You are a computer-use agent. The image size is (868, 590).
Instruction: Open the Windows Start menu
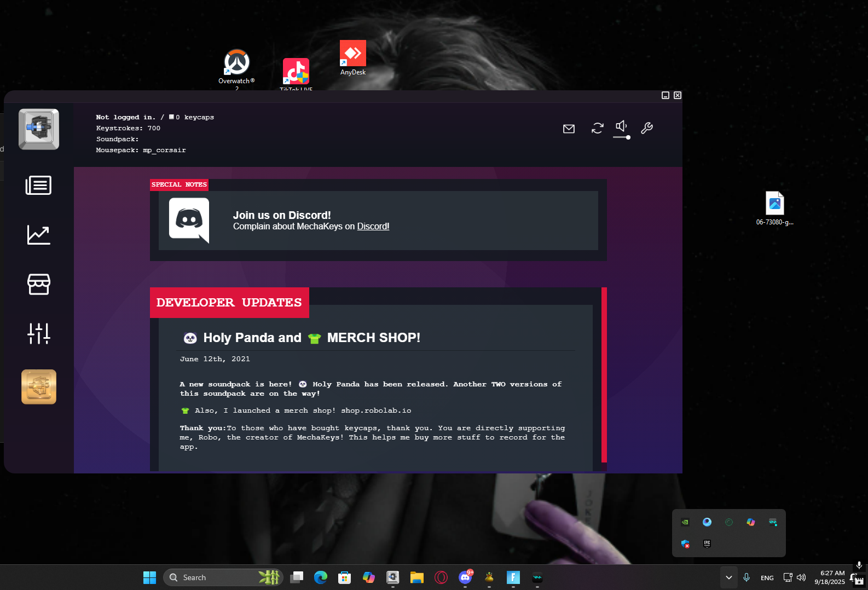point(149,577)
